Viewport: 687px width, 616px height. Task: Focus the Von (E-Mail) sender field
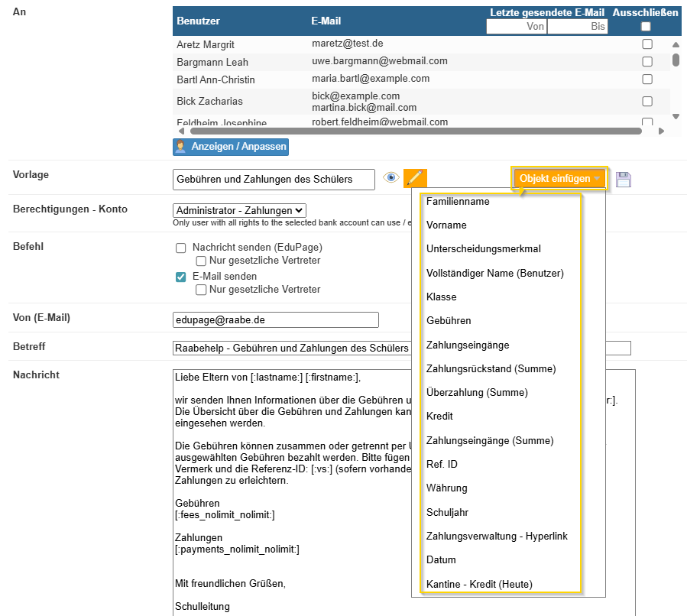coord(276,319)
